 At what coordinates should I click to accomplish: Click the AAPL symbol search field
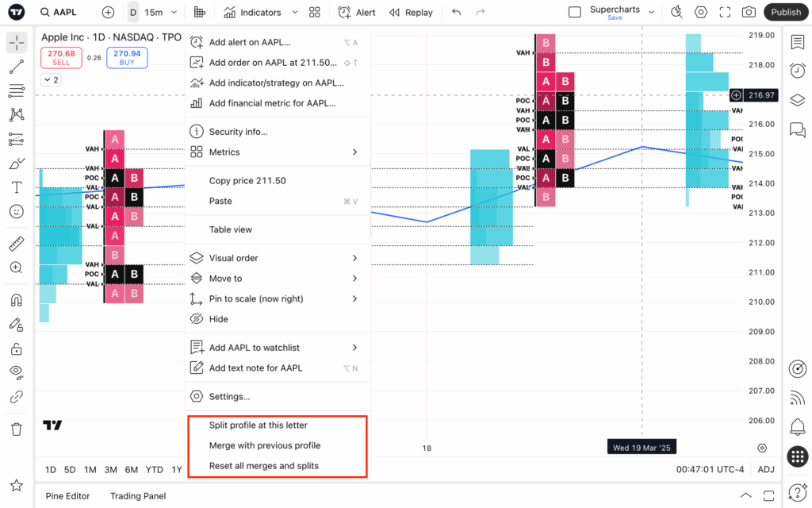65,12
